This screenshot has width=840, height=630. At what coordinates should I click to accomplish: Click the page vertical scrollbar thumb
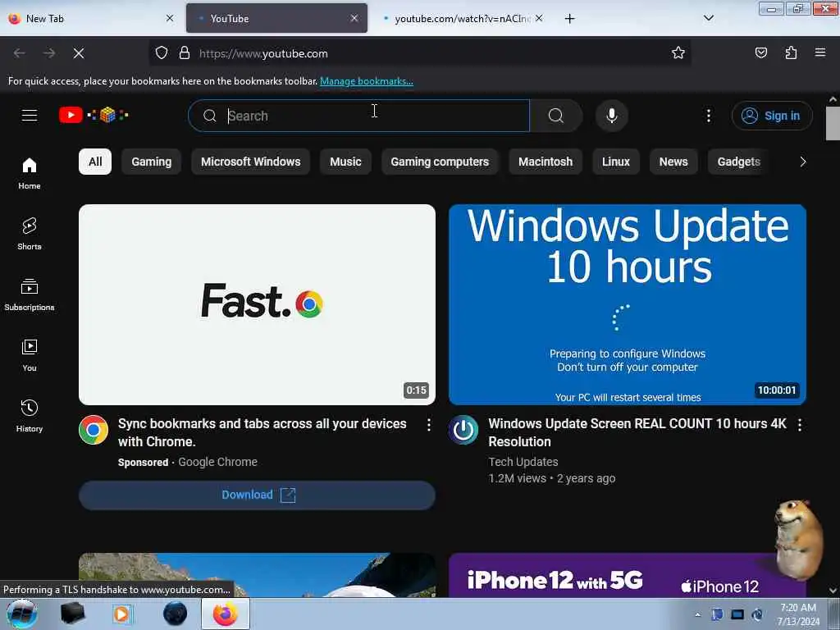click(833, 123)
